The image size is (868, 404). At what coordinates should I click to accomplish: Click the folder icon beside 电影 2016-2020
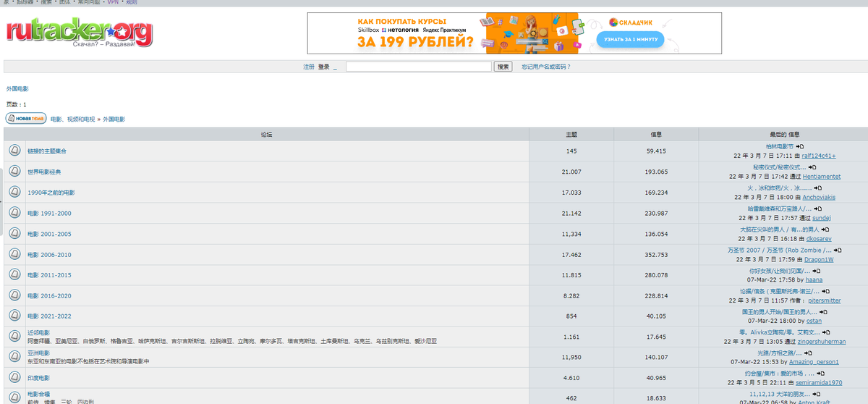click(14, 295)
